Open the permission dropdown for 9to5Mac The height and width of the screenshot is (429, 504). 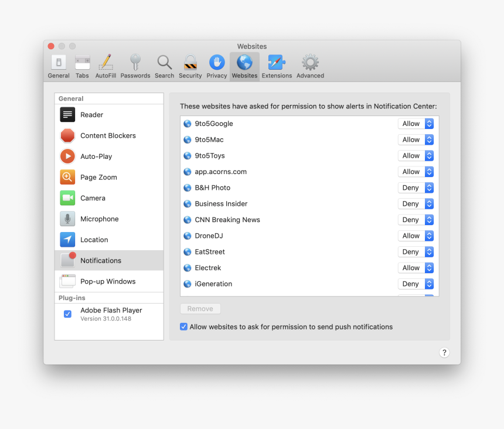tap(416, 140)
